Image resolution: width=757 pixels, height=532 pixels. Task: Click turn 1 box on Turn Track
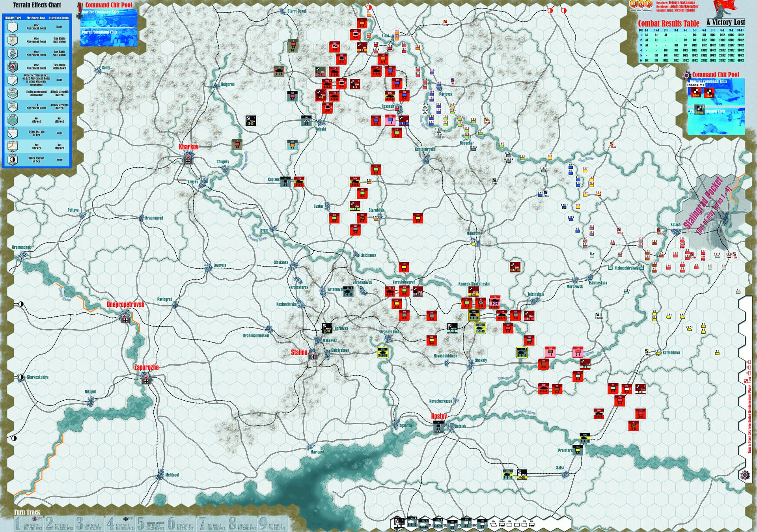tap(29, 524)
